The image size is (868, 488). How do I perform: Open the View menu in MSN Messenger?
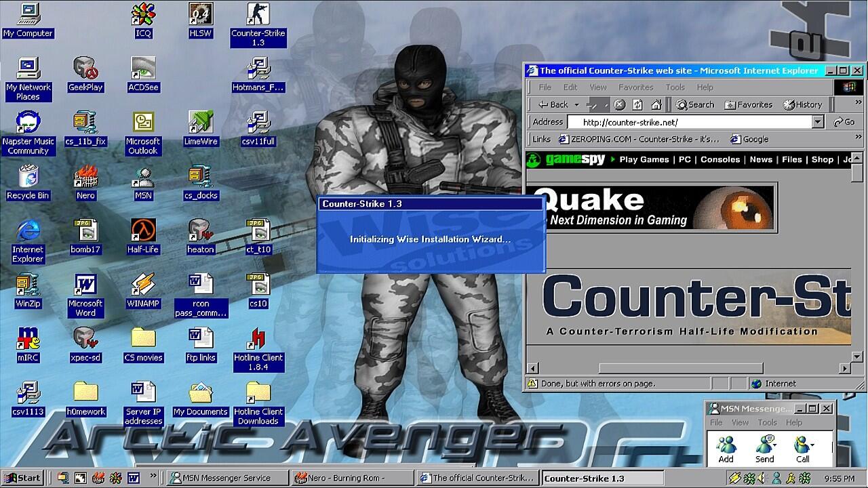[x=740, y=422]
